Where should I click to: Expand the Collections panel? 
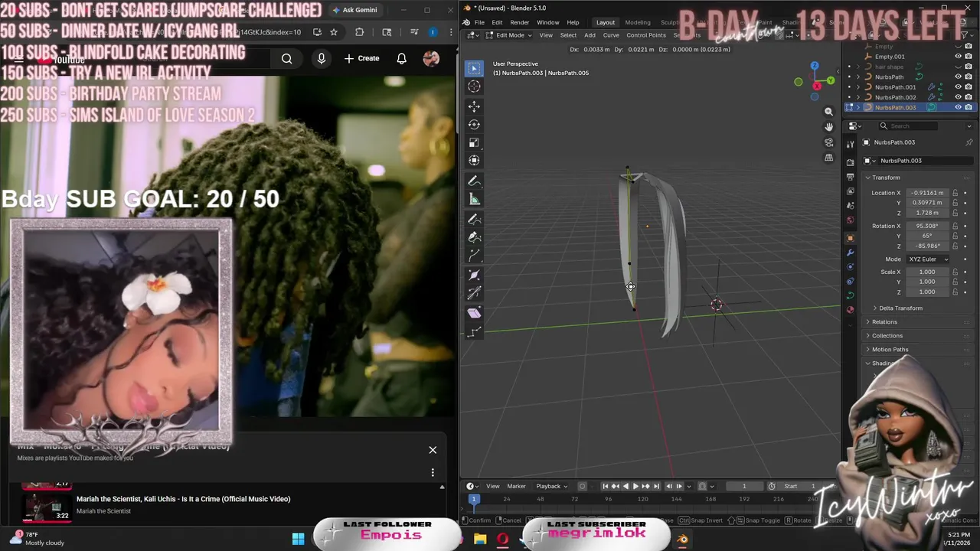887,336
